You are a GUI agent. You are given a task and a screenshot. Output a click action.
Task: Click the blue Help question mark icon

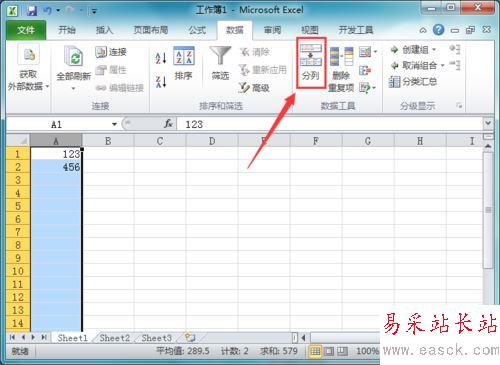(x=438, y=30)
